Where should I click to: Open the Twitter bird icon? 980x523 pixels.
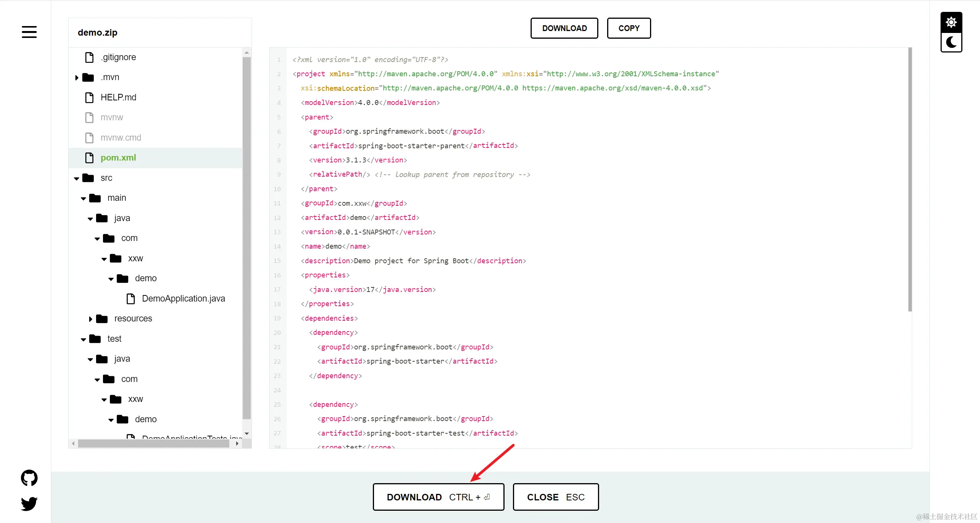click(x=29, y=503)
